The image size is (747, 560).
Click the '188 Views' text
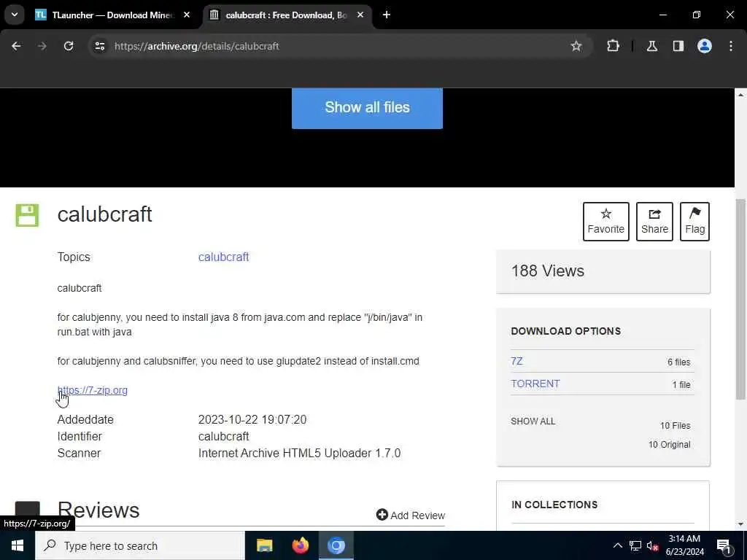547,271
